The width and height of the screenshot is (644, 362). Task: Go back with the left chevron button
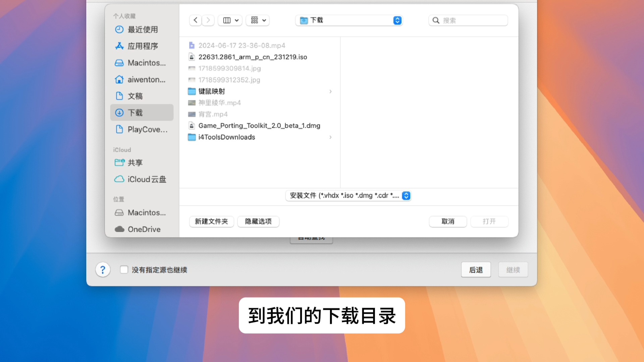(196, 20)
